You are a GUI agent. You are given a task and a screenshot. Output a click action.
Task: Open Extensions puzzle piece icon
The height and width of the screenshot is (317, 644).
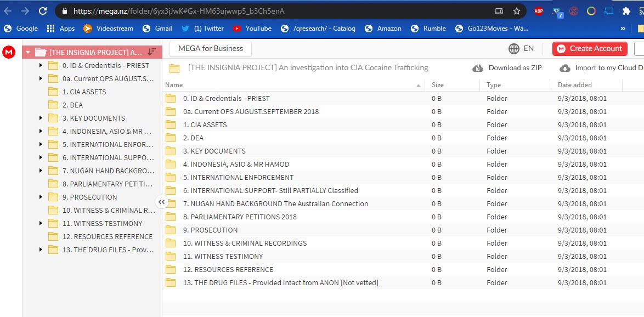[626, 11]
